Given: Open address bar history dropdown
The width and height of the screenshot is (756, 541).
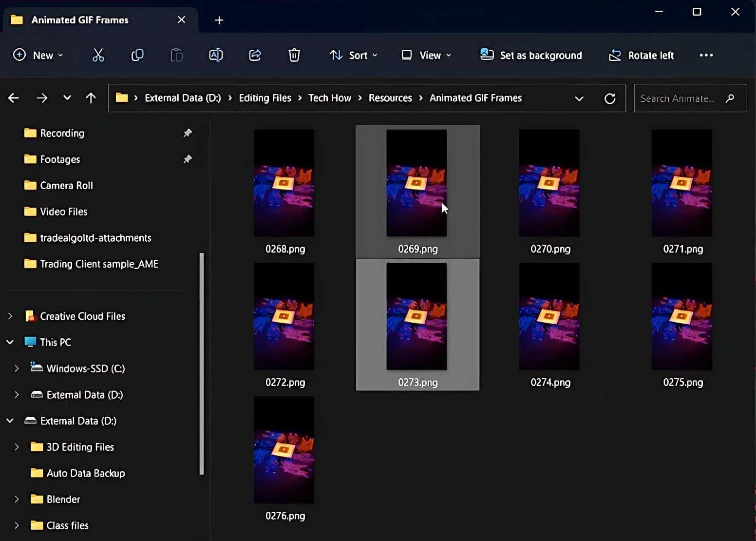Looking at the screenshot, I should [579, 98].
